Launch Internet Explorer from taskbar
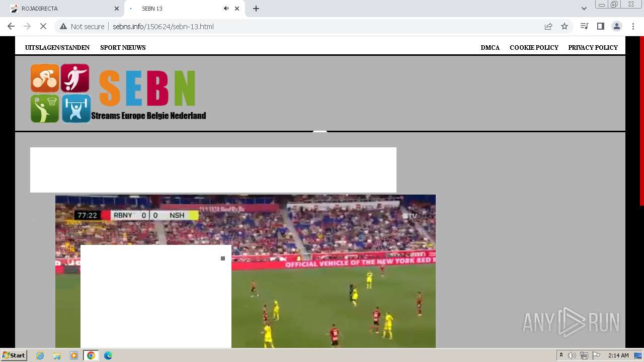This screenshot has height=362, width=644. (40, 355)
